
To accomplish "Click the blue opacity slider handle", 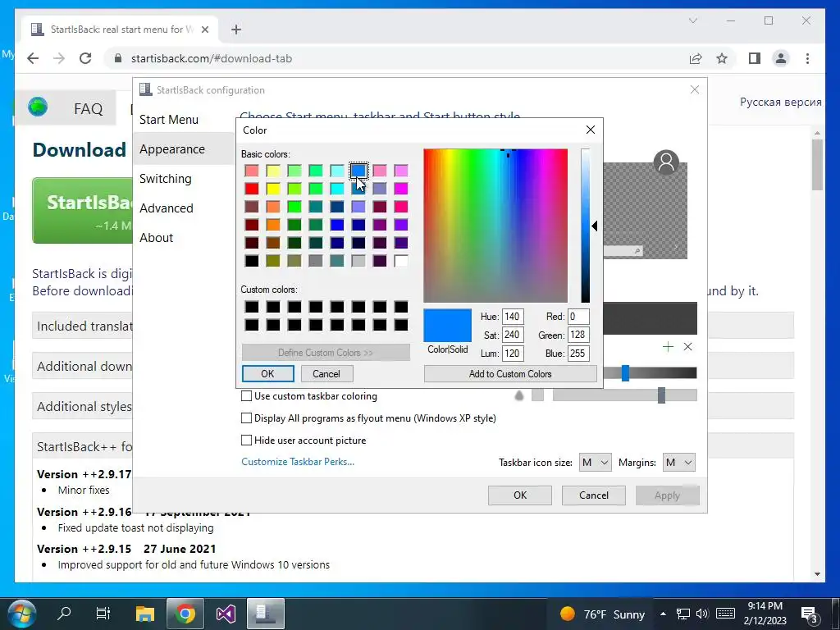I will pyautogui.click(x=625, y=373).
